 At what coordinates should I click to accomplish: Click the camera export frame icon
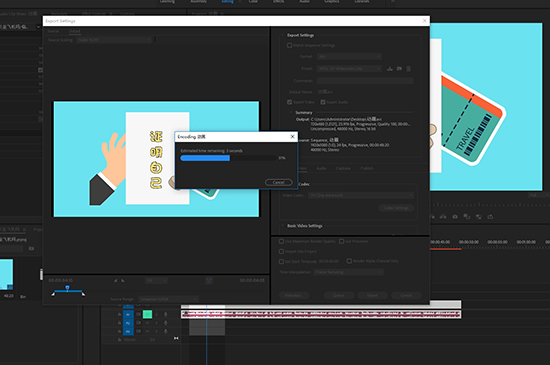tap(455, 217)
